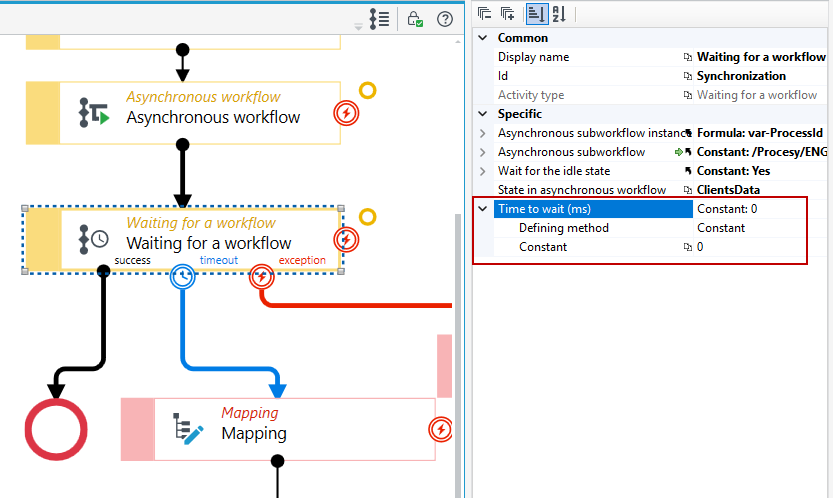Click Asynchronous workflow exception port icon
The width and height of the screenshot is (833, 498).
[346, 113]
